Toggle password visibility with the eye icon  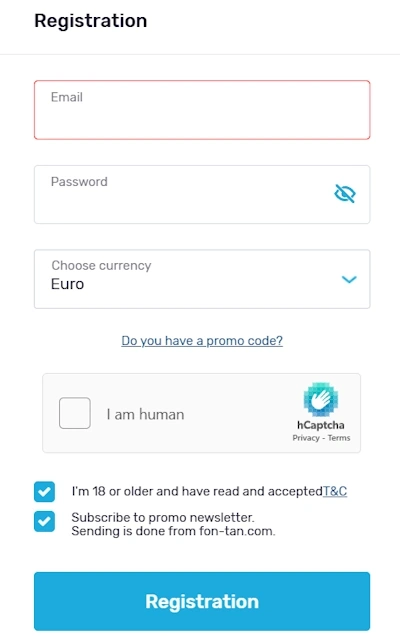click(x=345, y=193)
